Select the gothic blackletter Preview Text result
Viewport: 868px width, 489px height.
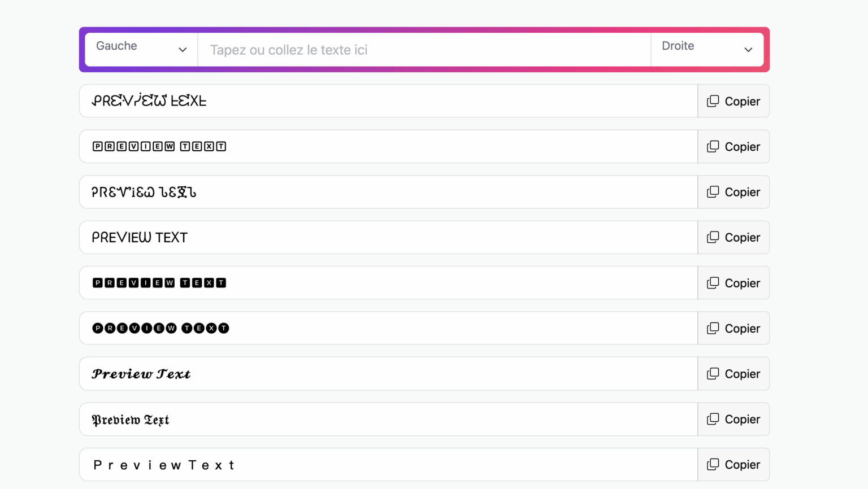pyautogui.click(x=131, y=420)
